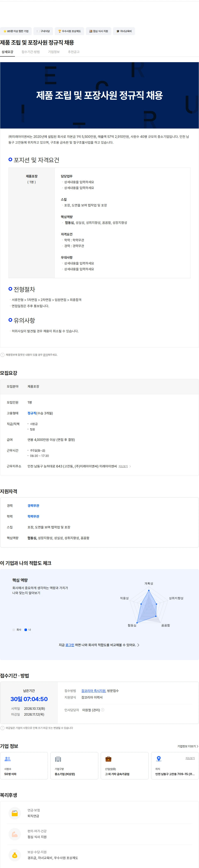Click the info icon beside 채용정보에 잘못된 내용

click(3, 355)
